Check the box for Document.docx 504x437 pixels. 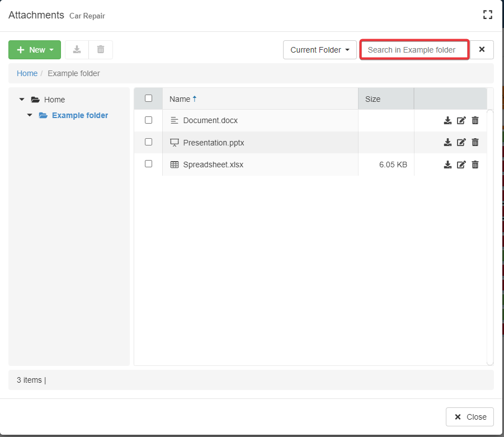(x=148, y=120)
